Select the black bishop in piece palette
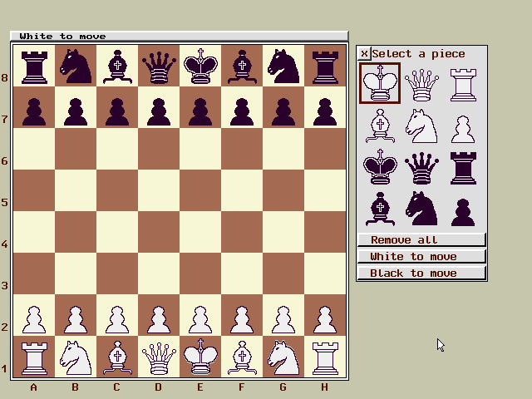Viewport: 532px width, 399px height. pos(380,209)
